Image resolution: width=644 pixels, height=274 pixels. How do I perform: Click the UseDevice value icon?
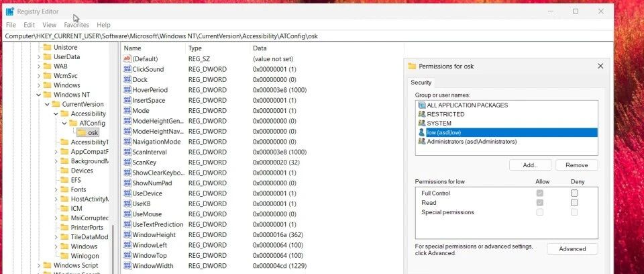(127, 193)
